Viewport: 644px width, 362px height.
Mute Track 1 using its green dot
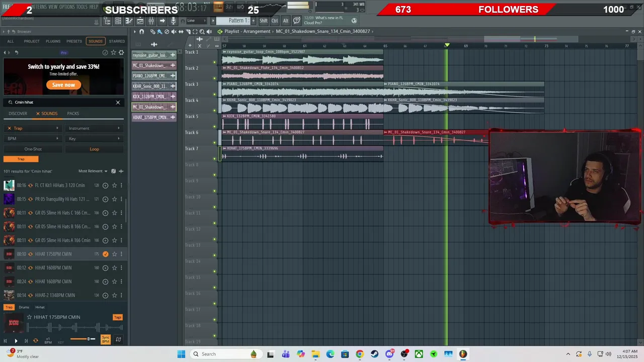click(214, 62)
